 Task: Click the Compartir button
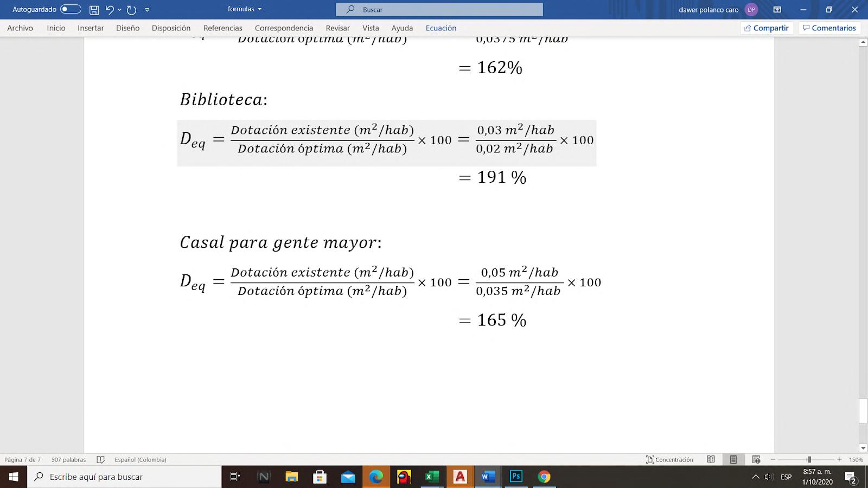[767, 28]
